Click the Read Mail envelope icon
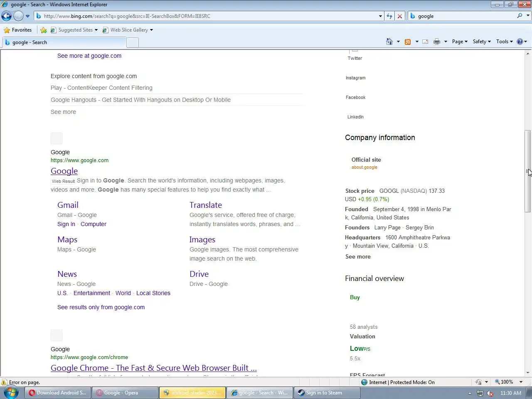Viewport: 532px width, 399px height. pyautogui.click(x=425, y=42)
